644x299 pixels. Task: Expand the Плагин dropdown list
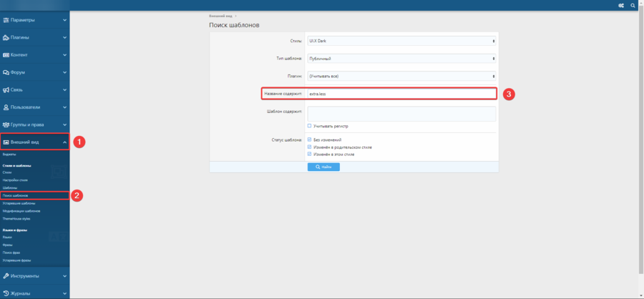pos(401,76)
